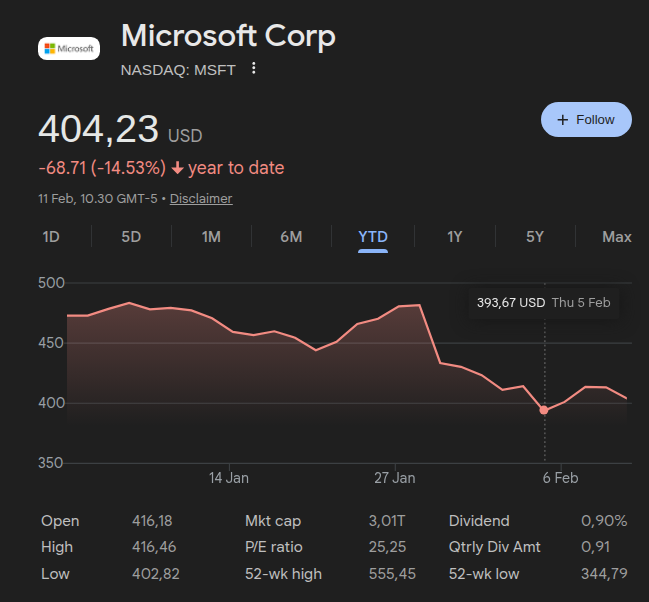649x602 pixels.
Task: Select the 6M time range
Action: point(291,237)
